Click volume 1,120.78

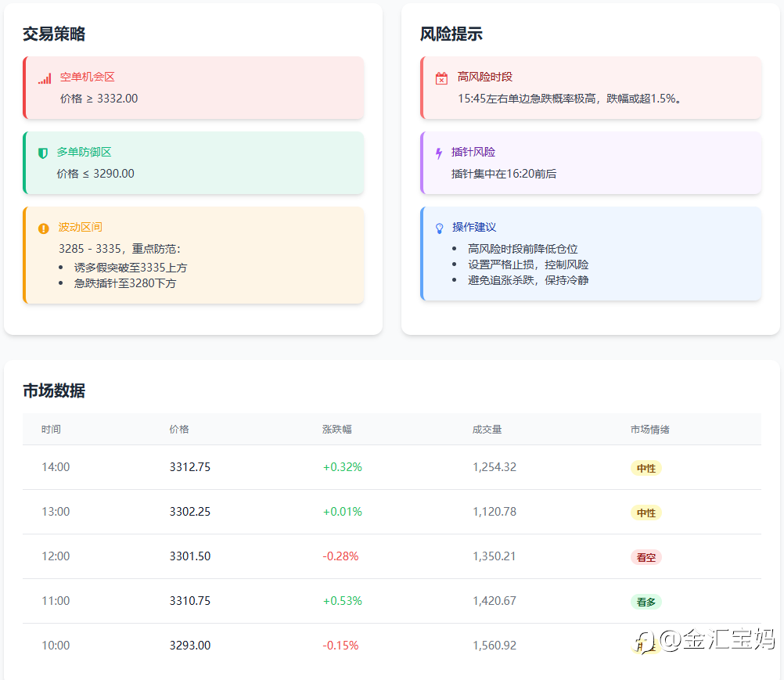pos(494,512)
